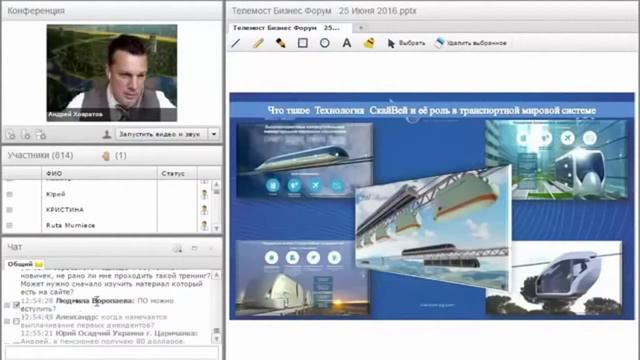
Task: Activate the Выбрать selection pointer tool
Action: [406, 43]
